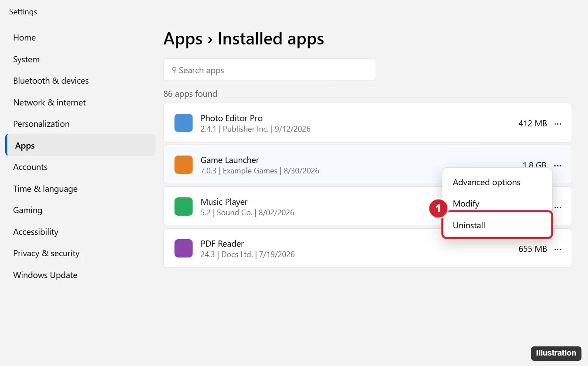The height and width of the screenshot is (366, 588).
Task: Open the three-dot menu for PDF Reader
Action: [558, 249]
